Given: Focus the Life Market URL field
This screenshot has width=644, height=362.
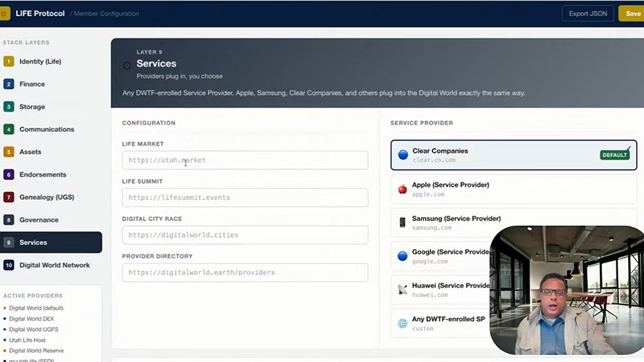Looking at the screenshot, I should click(245, 160).
